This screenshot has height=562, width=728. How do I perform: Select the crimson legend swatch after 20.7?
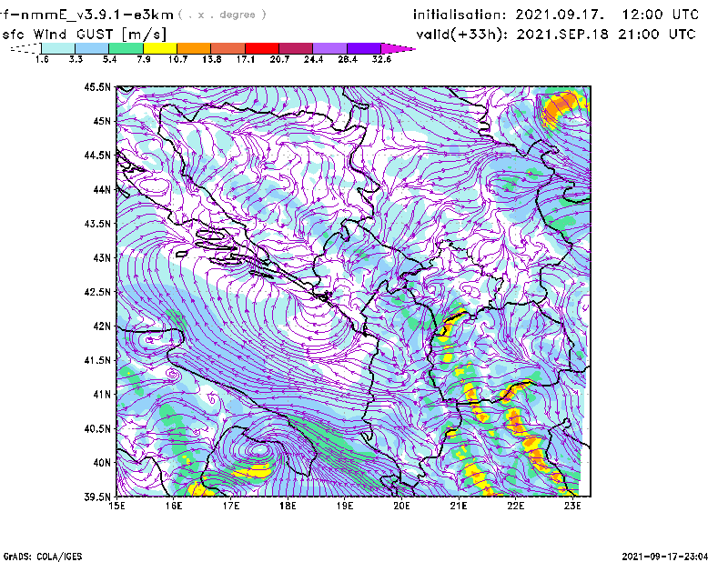click(296, 48)
